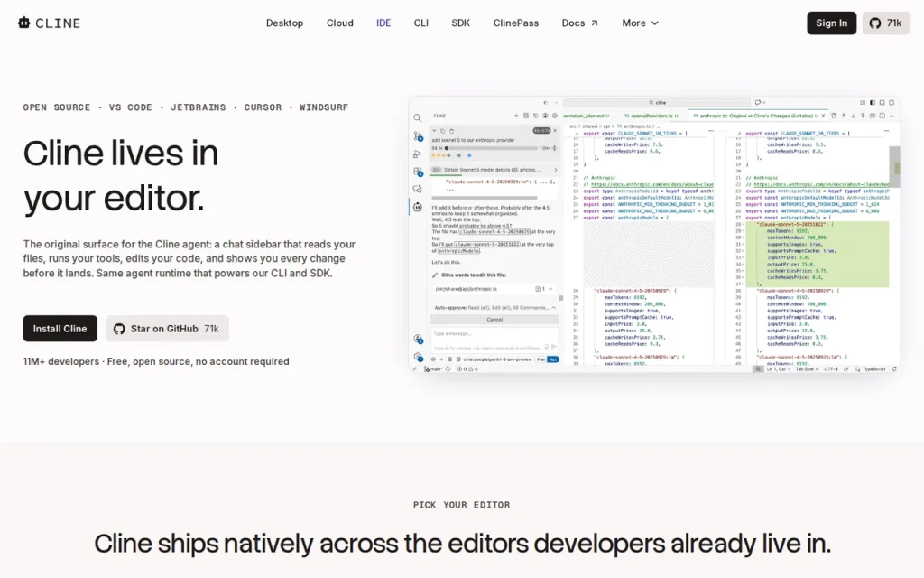This screenshot has height=578, width=924.
Task: Click Star on GitHub 71k button
Action: tap(167, 329)
